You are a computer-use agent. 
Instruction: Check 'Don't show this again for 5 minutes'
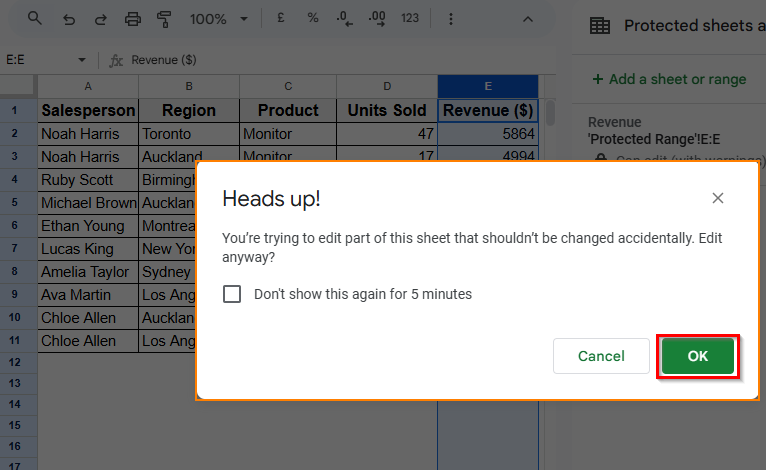tap(232, 294)
